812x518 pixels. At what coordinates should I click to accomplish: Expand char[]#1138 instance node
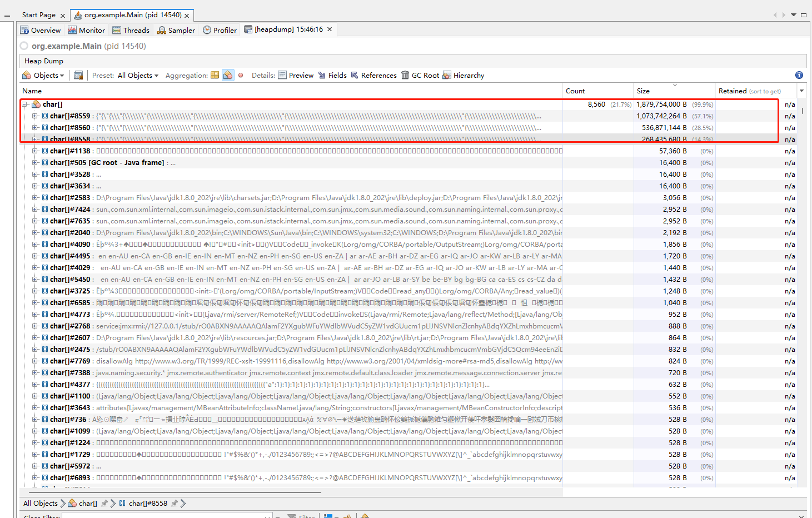click(34, 151)
